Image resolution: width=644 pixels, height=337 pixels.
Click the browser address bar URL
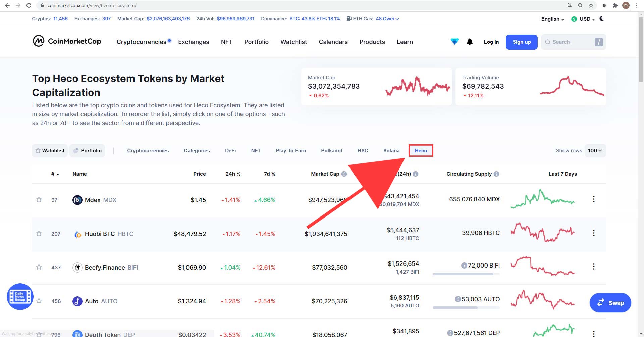(x=92, y=5)
